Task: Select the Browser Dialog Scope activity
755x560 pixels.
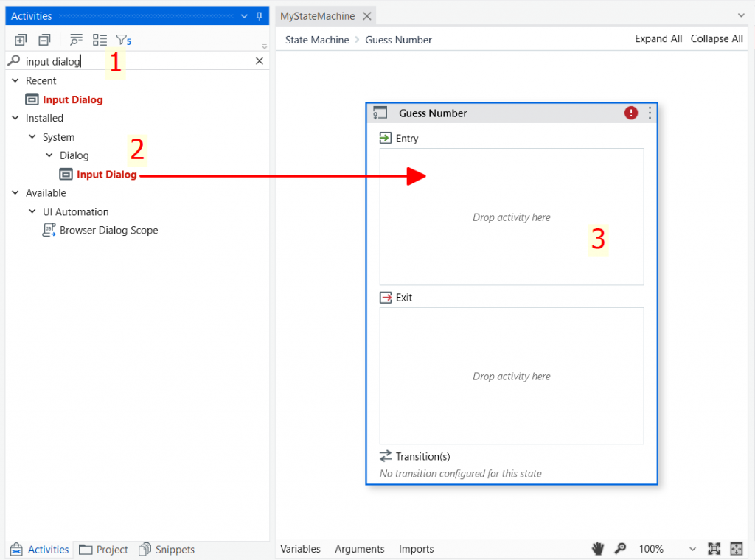Action: point(109,230)
